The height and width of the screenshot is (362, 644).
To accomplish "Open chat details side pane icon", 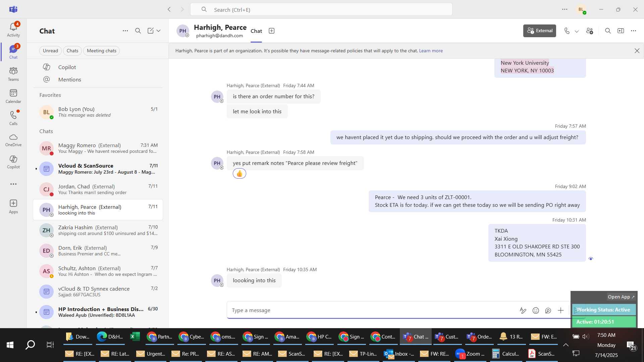I will [x=621, y=31].
